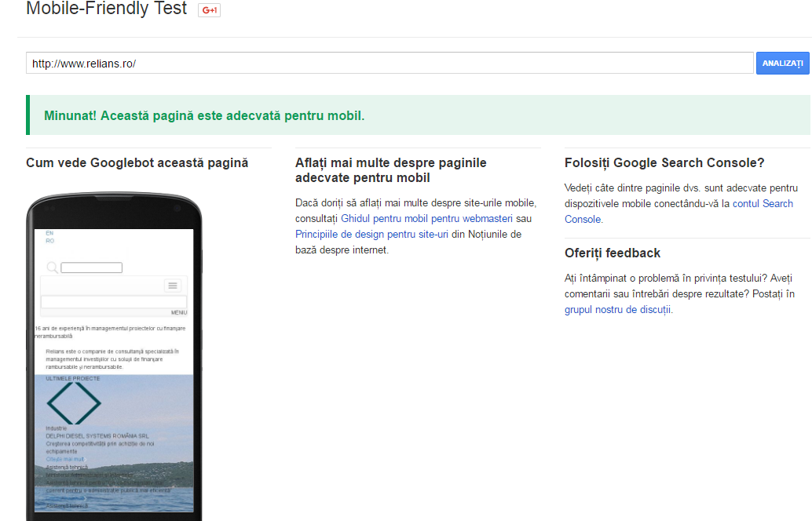Open the Principiile de design pentru site-uri link

pos(371,234)
